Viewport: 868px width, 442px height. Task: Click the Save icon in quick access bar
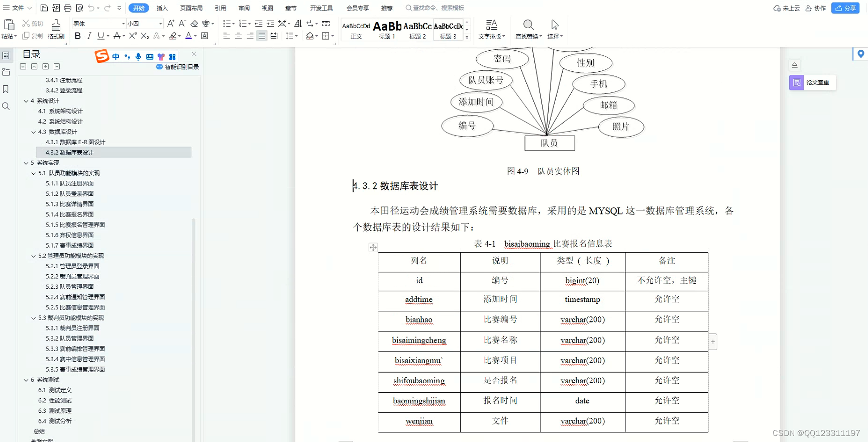tap(44, 8)
